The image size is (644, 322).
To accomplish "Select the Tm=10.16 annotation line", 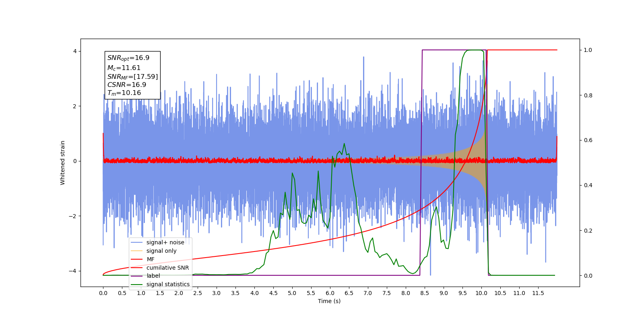I will click(124, 93).
